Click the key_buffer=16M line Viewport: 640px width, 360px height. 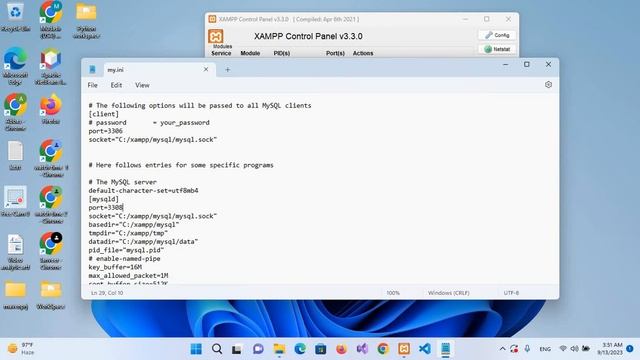115,267
